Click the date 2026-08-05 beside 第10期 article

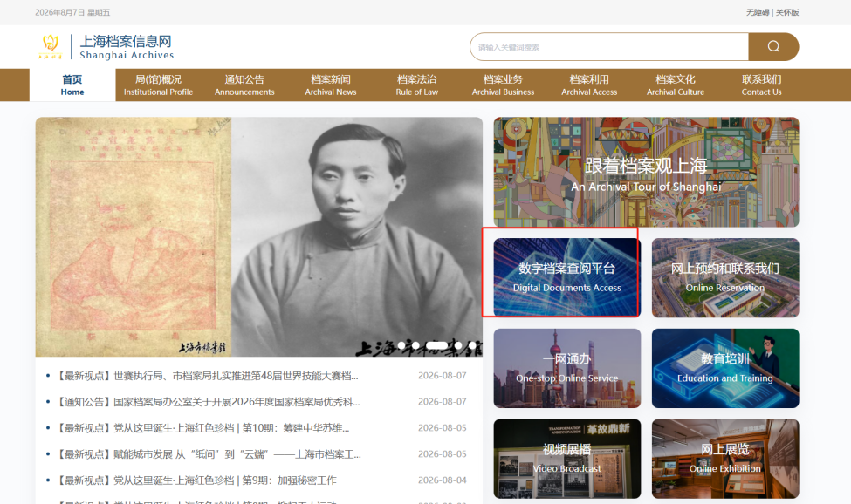(442, 427)
